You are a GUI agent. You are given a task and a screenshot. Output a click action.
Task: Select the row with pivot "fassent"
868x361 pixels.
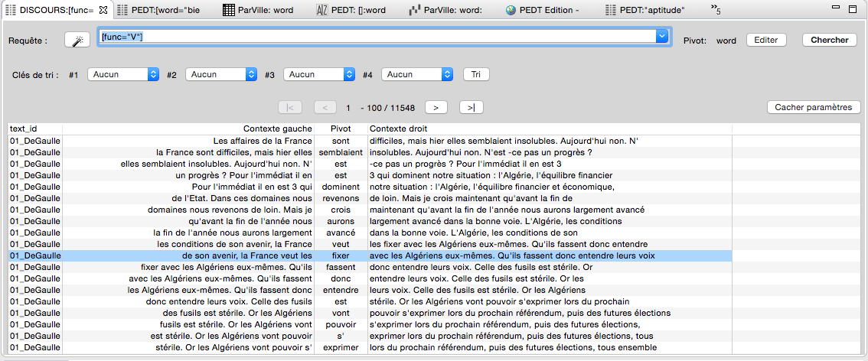pyautogui.click(x=370, y=267)
